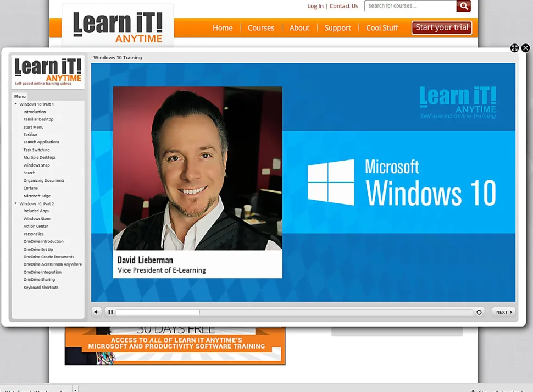
Task: Click the replay circular arrow icon
Action: tap(479, 312)
